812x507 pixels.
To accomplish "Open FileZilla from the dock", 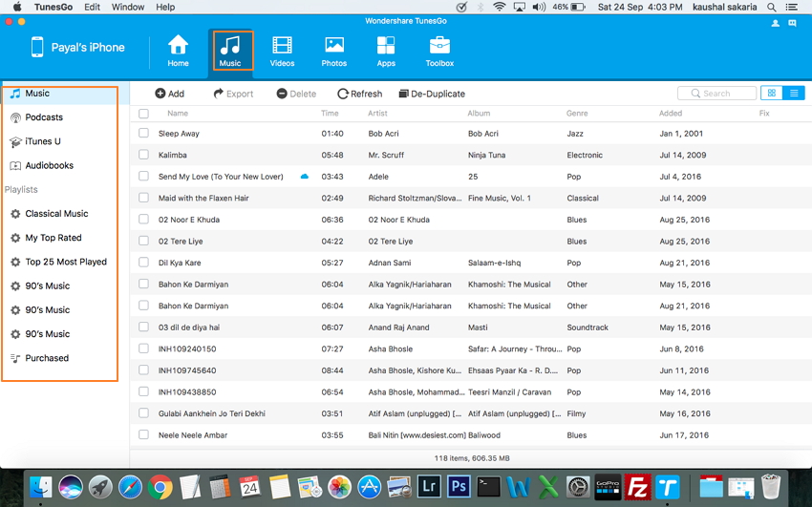I will [638, 487].
